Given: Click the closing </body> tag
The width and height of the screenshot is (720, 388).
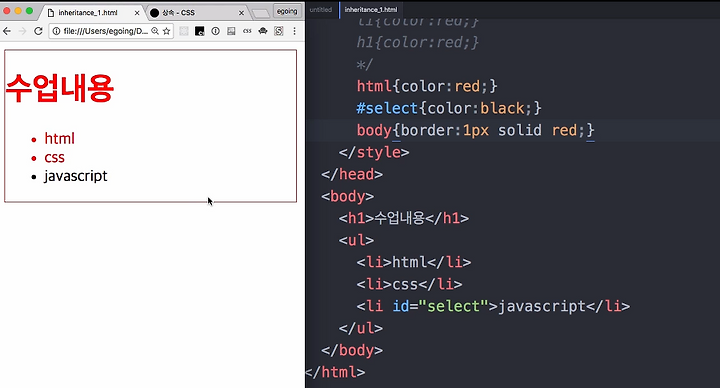Looking at the screenshot, I should [x=352, y=350].
